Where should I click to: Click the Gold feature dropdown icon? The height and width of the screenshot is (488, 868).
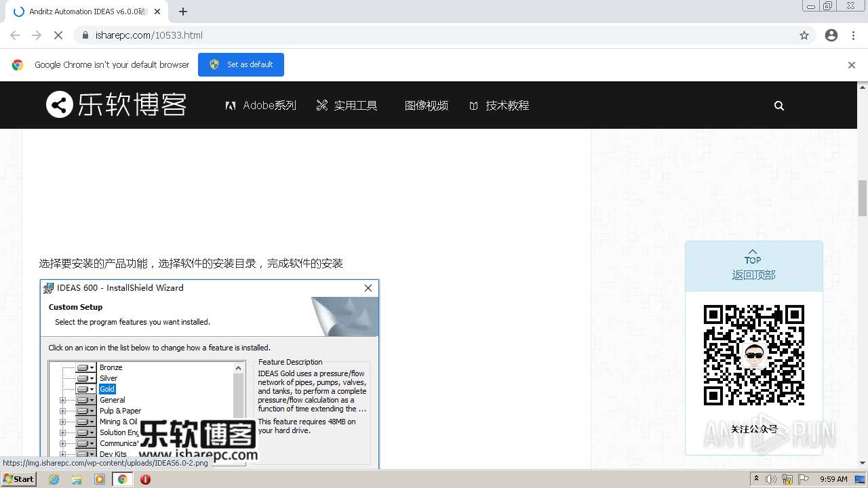[86, 389]
